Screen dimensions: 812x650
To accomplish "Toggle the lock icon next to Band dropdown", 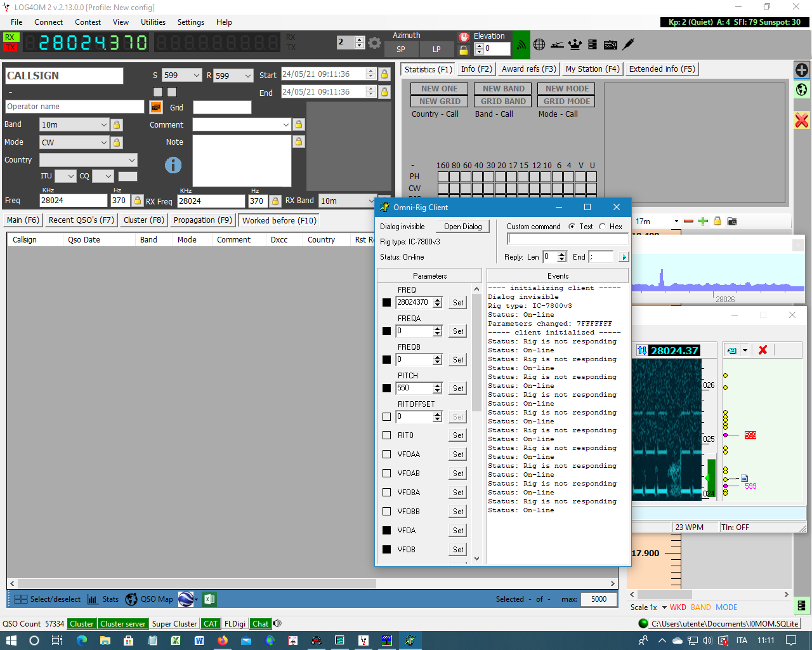I will coord(117,125).
